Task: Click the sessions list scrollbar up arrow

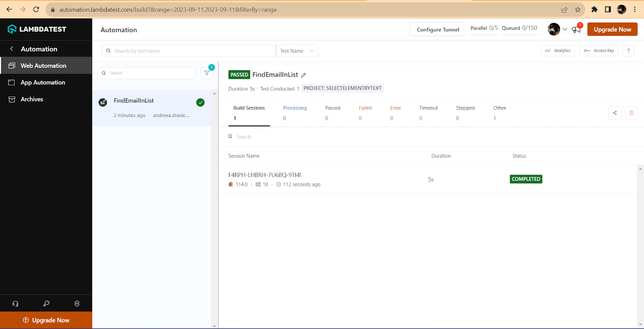Action: [x=640, y=169]
